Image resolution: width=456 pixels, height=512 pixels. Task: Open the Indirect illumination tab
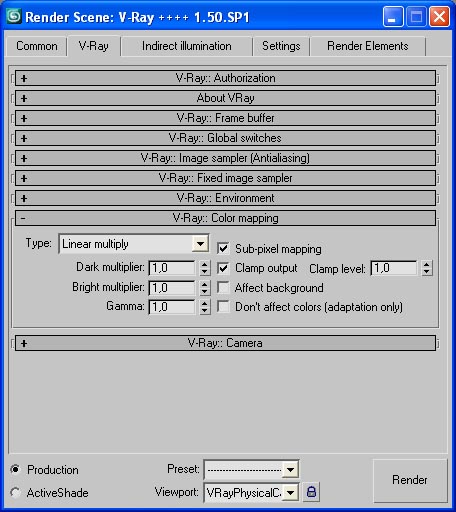pos(187,46)
